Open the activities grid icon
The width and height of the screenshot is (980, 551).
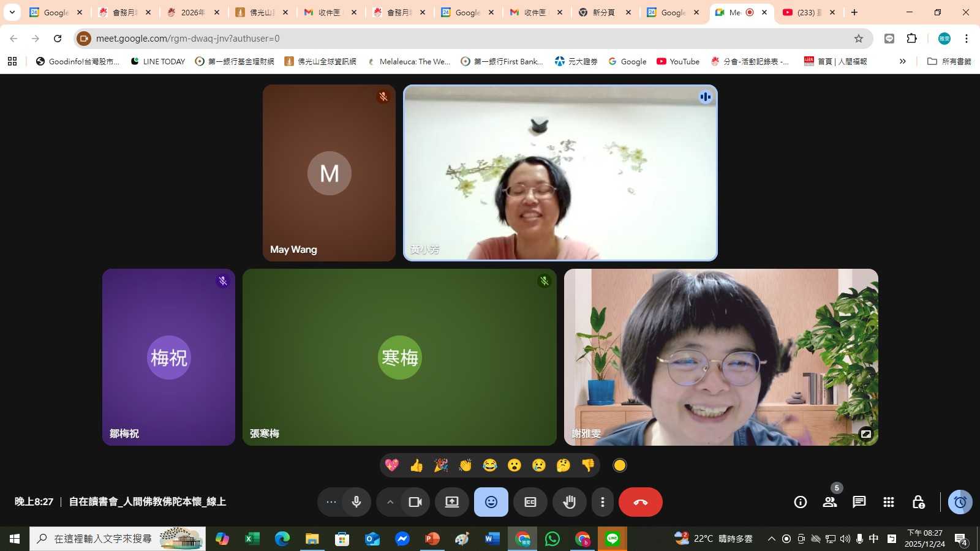pyautogui.click(x=889, y=502)
